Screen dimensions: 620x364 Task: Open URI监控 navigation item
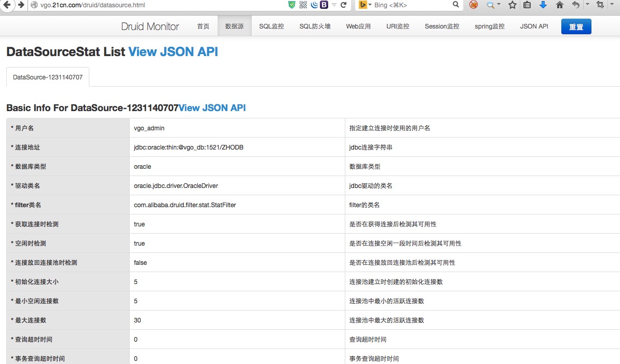tap(398, 26)
